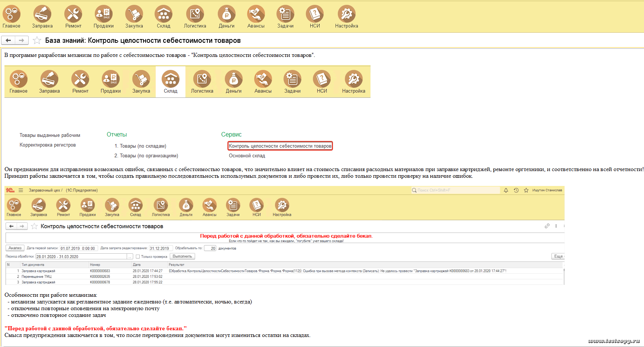Open the Деньги section in the top toolbar
Viewport: 644px width, 347px height.
[x=226, y=17]
